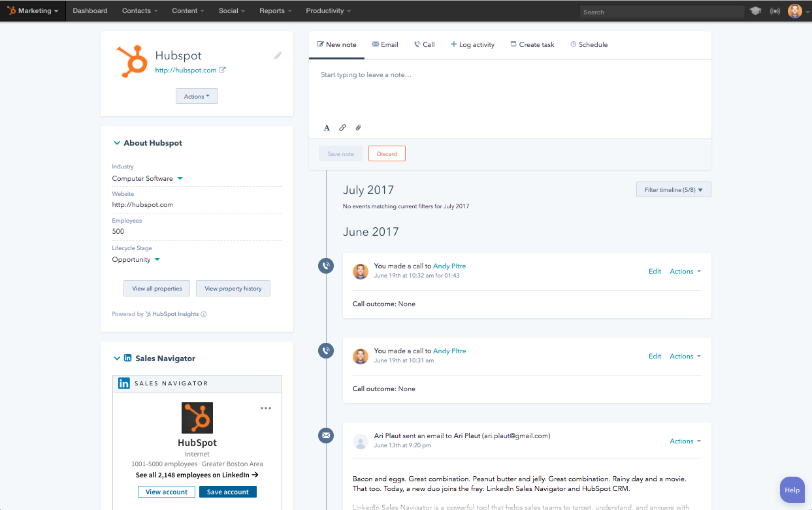Edit the 10:32 am call entry
This screenshot has width=812, height=510.
coord(655,271)
